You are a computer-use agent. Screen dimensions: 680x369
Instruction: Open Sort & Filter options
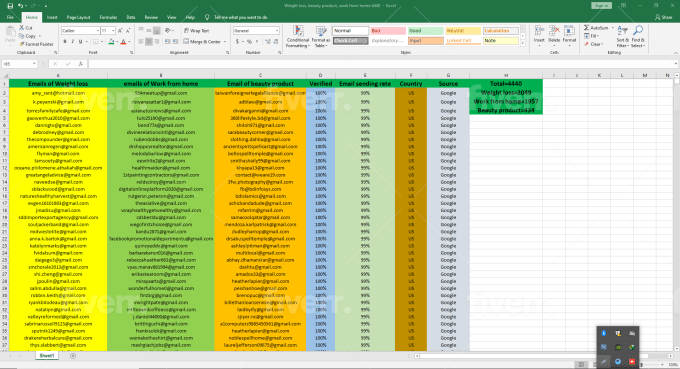tap(622, 36)
